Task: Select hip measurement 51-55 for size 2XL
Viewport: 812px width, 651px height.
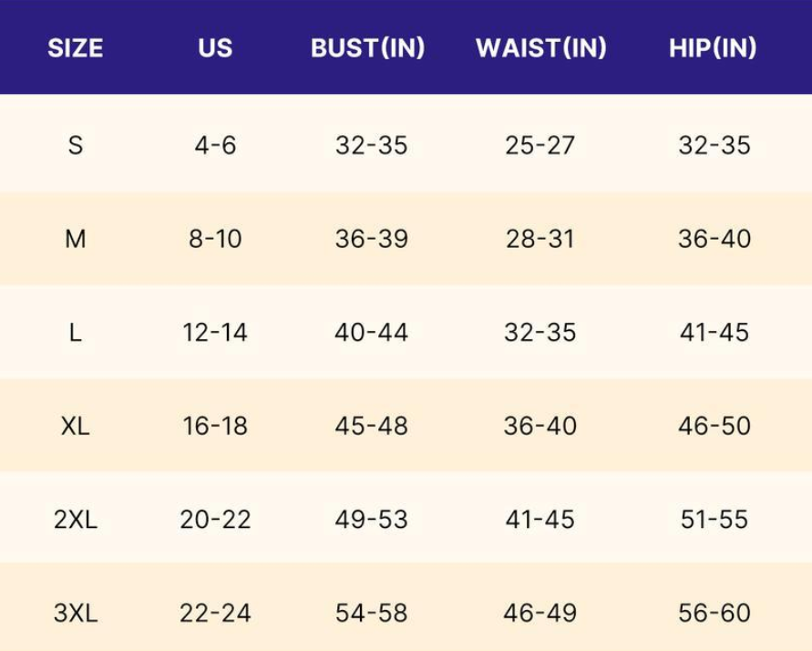Action: click(x=714, y=520)
